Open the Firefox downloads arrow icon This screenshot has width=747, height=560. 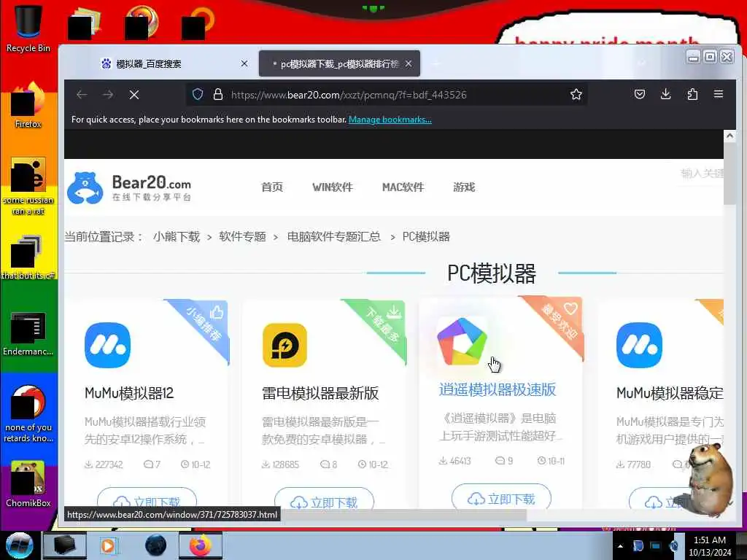[x=666, y=94]
